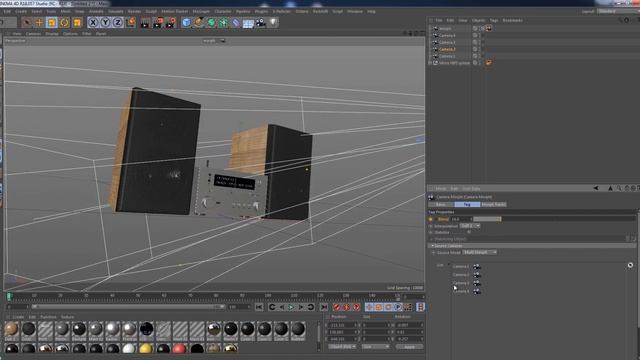Click the Camera Morph tag on Morph row
640x360 pixels.
489,28
